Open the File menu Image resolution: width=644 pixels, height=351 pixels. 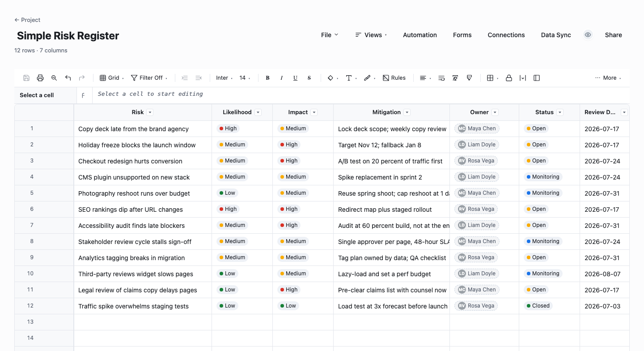point(330,35)
